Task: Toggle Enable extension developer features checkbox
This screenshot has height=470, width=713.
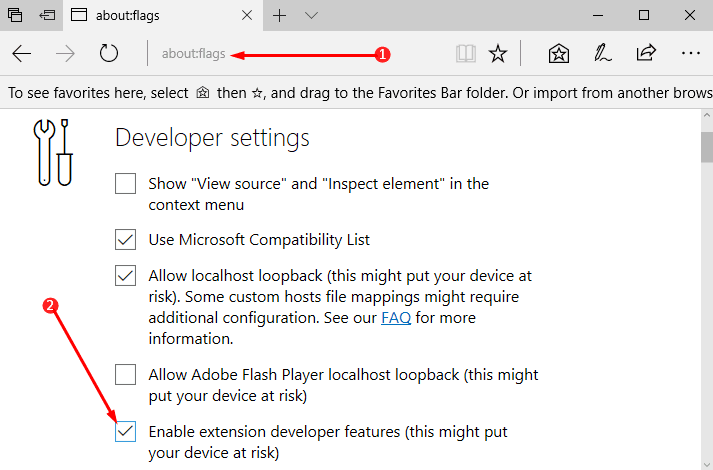Action: coord(125,432)
